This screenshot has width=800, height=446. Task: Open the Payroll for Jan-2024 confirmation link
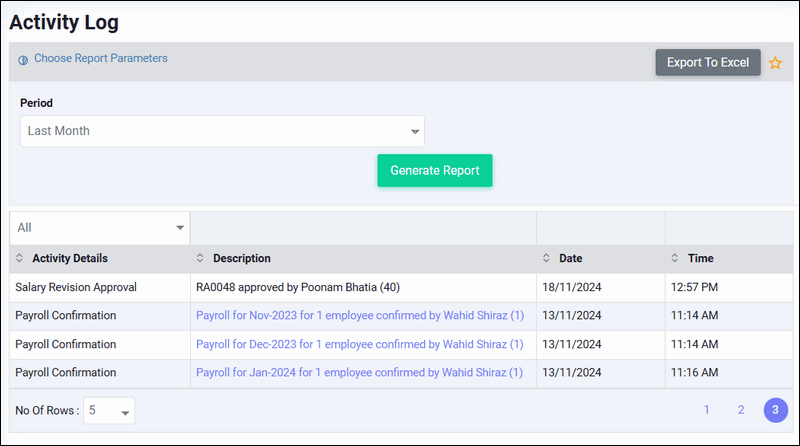tap(359, 373)
